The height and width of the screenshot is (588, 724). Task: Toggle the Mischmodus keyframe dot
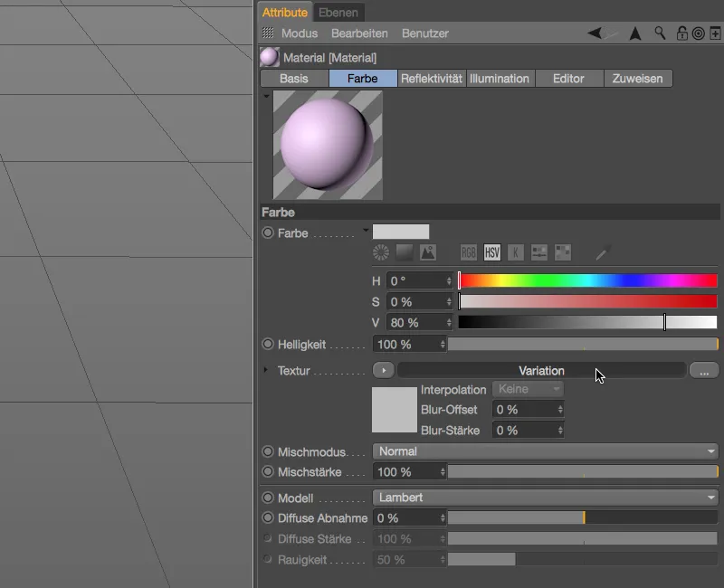[x=268, y=451]
